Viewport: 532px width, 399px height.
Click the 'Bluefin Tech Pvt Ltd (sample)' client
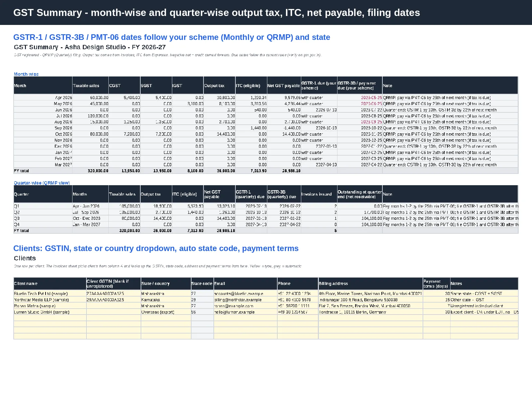pyautogui.click(x=50, y=294)
